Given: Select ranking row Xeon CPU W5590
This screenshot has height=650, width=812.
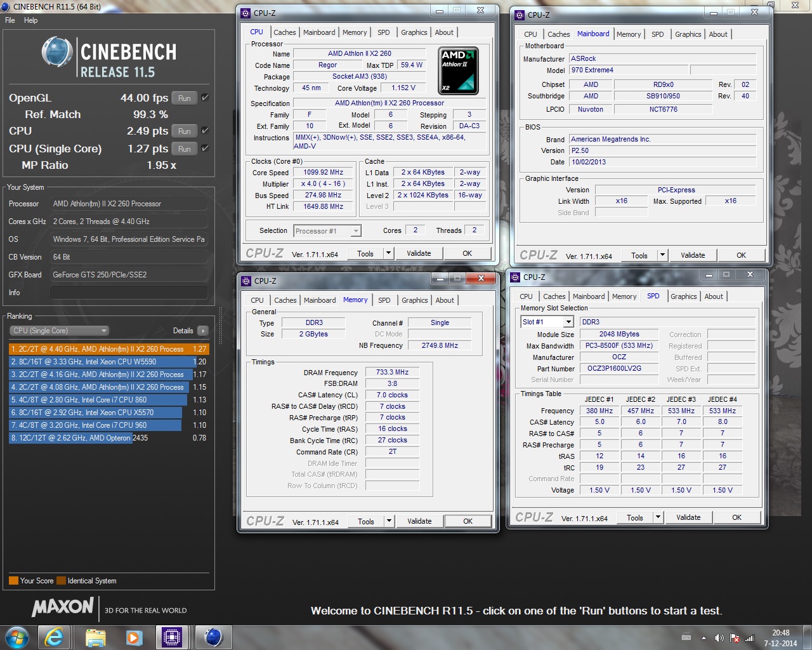Looking at the screenshot, I should pyautogui.click(x=108, y=362).
